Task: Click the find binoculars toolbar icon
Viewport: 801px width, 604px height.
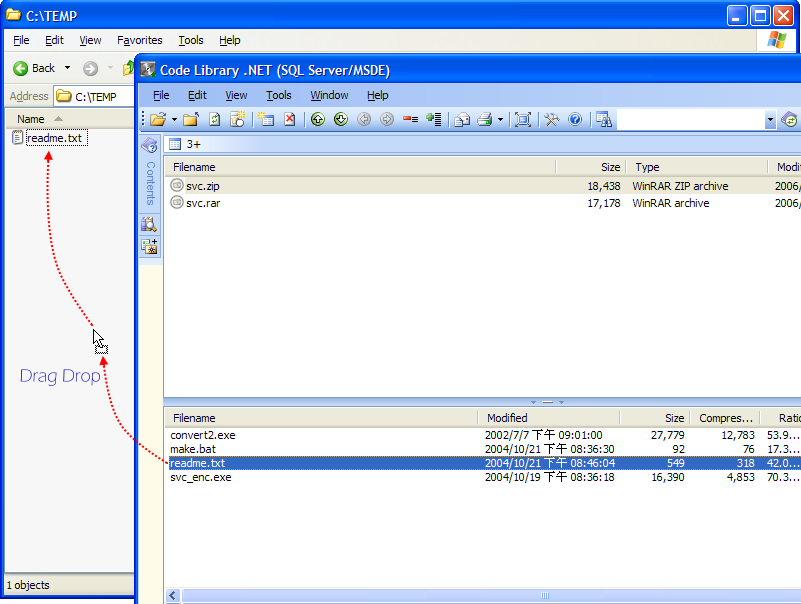Action: point(604,120)
